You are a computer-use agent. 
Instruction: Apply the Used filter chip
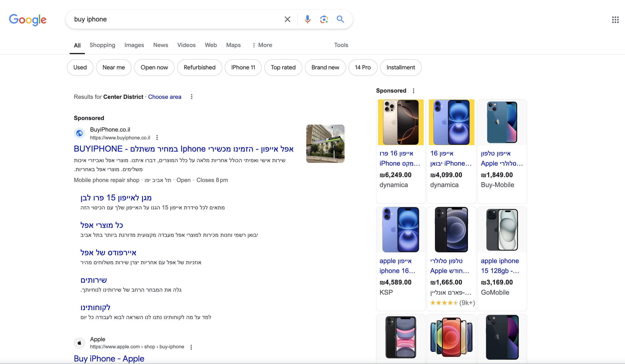[x=80, y=68]
